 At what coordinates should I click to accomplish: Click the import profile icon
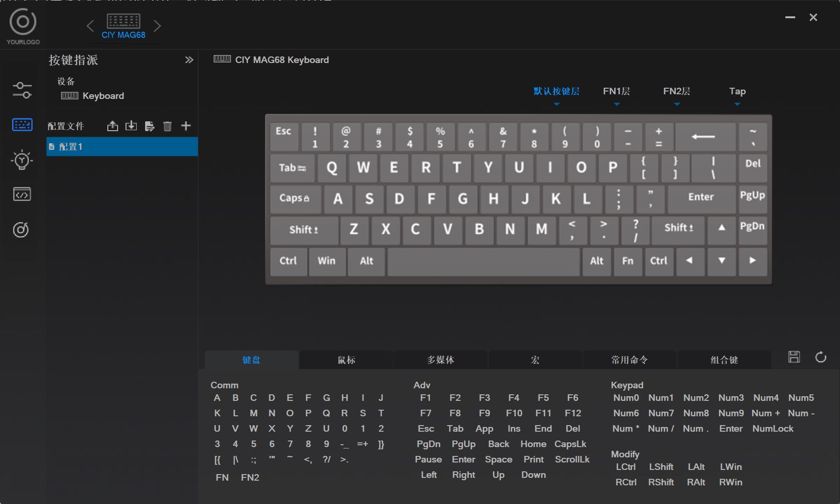click(131, 126)
